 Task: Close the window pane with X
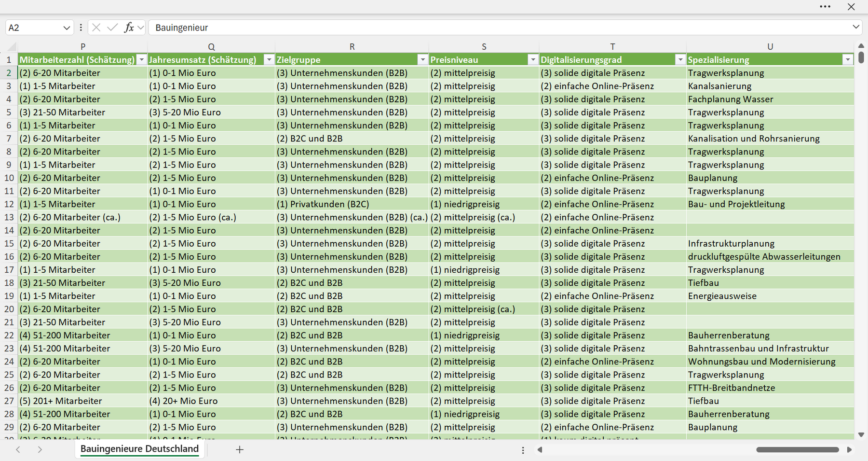pyautogui.click(x=851, y=7)
